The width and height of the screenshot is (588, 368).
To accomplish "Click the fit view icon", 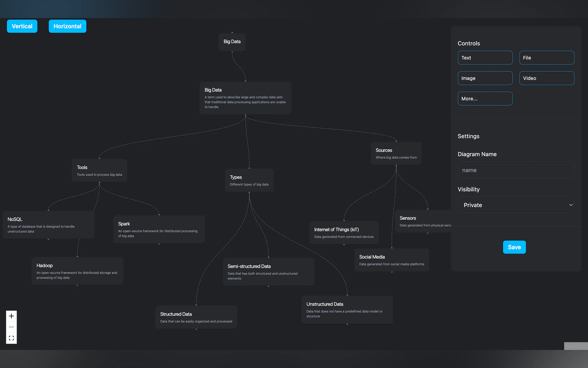I will pyautogui.click(x=11, y=338).
